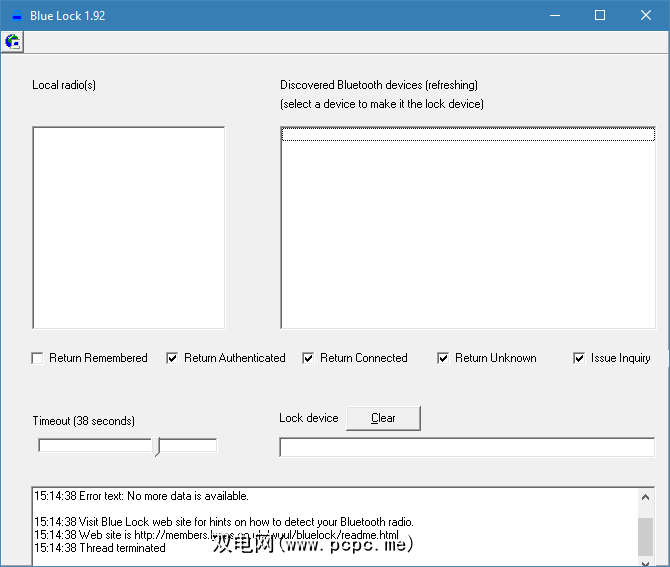The image size is (670, 567).
Task: Click the 'Local radio(s)' label
Action: pos(64,85)
